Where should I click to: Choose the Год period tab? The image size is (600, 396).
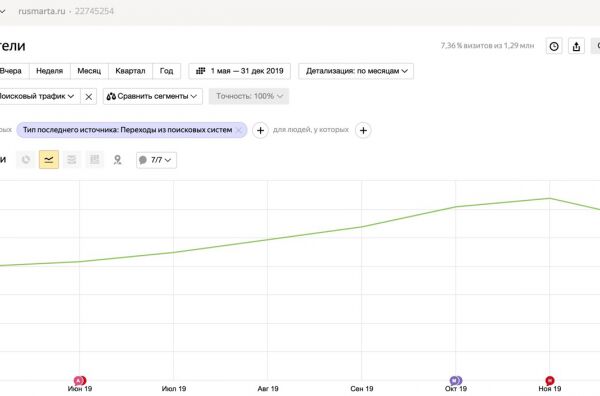coord(166,71)
